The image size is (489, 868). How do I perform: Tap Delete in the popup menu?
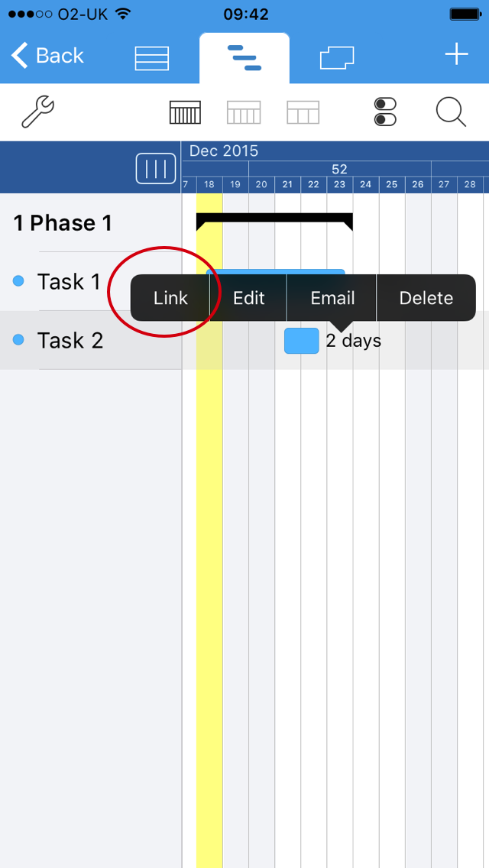[x=426, y=298]
